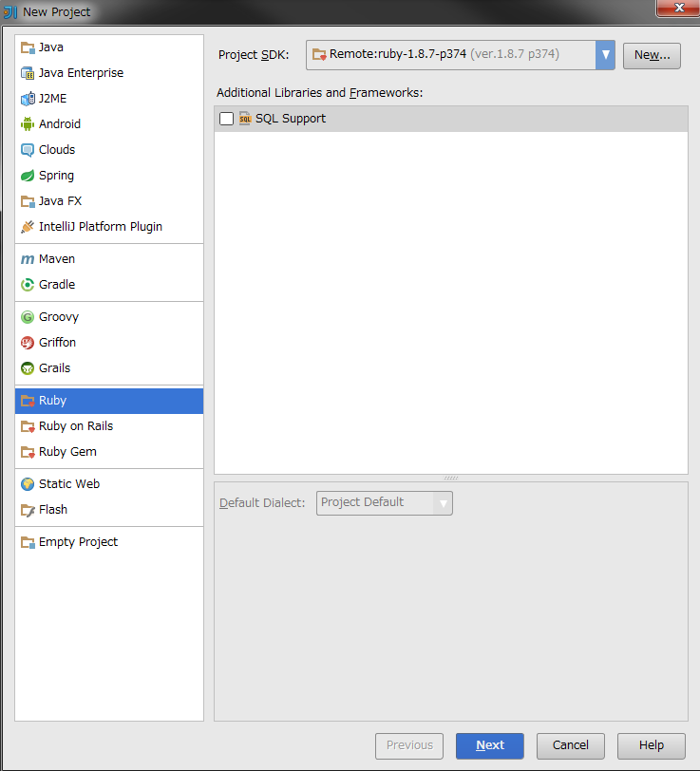
Task: Click the New... SDK button
Action: 652,56
